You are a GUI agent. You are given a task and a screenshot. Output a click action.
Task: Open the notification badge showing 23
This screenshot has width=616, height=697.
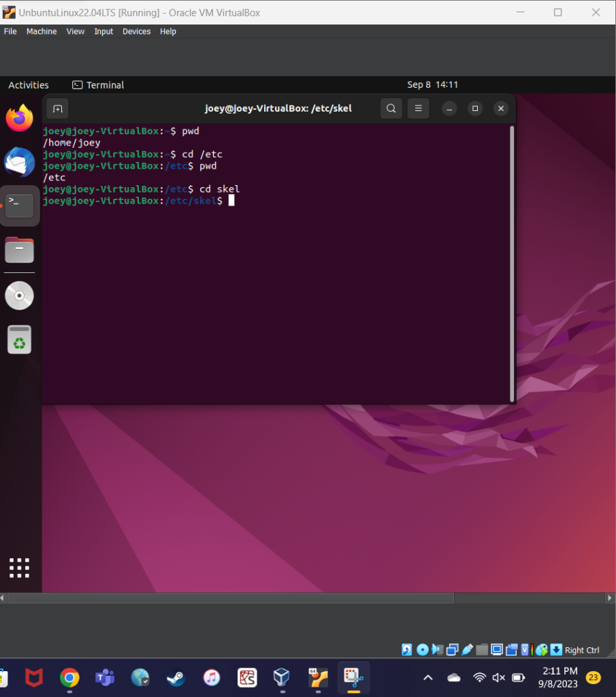coord(594,677)
